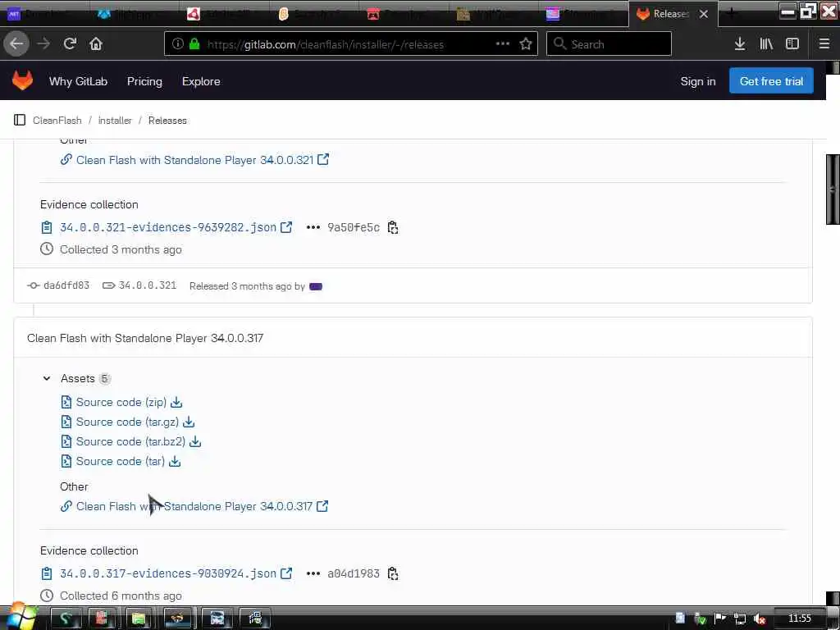
Task: Open page actions three-dot menu in address bar
Action: coord(503,44)
